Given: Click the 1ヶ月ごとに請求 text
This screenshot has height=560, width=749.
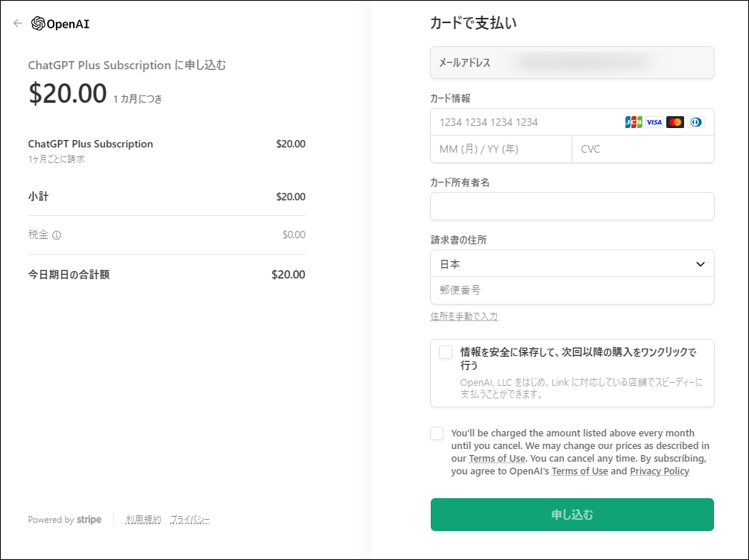Looking at the screenshot, I should (56, 159).
